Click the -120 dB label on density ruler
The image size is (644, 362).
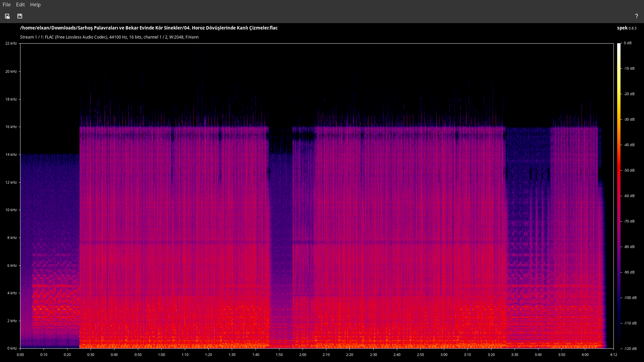coord(630,349)
